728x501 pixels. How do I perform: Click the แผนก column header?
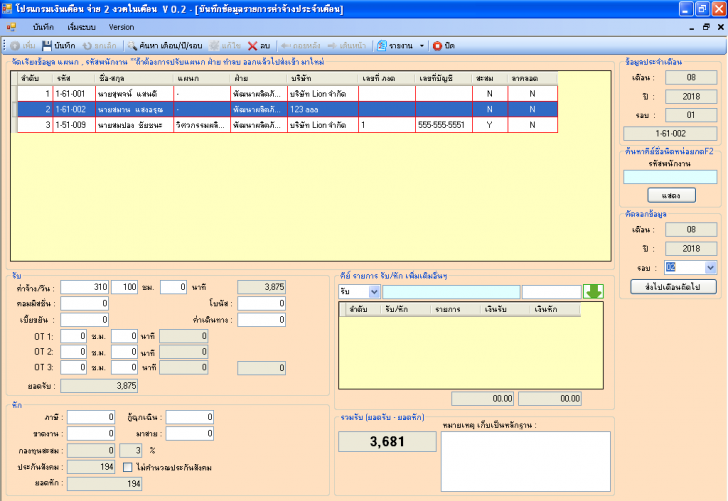(x=202, y=78)
